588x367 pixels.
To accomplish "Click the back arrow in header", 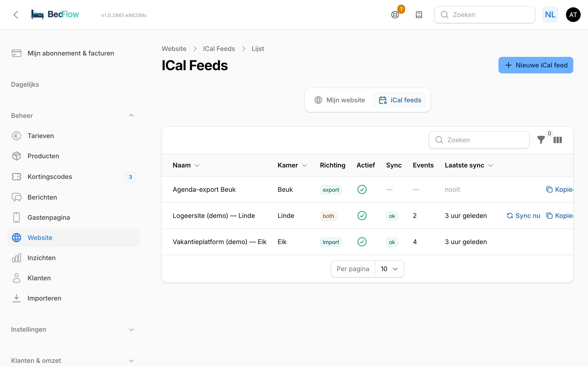I will (x=16, y=15).
